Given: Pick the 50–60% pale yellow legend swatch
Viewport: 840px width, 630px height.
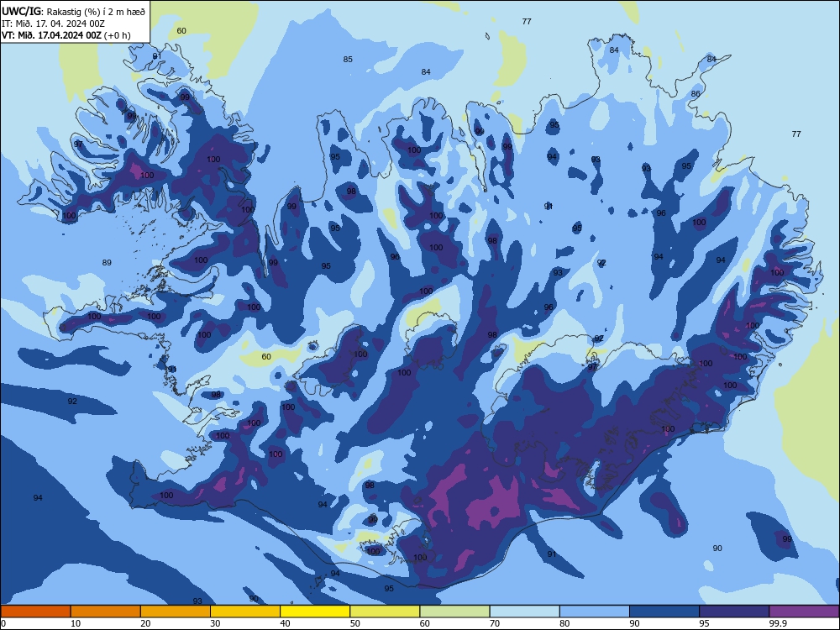Looking at the screenshot, I should point(385,612).
